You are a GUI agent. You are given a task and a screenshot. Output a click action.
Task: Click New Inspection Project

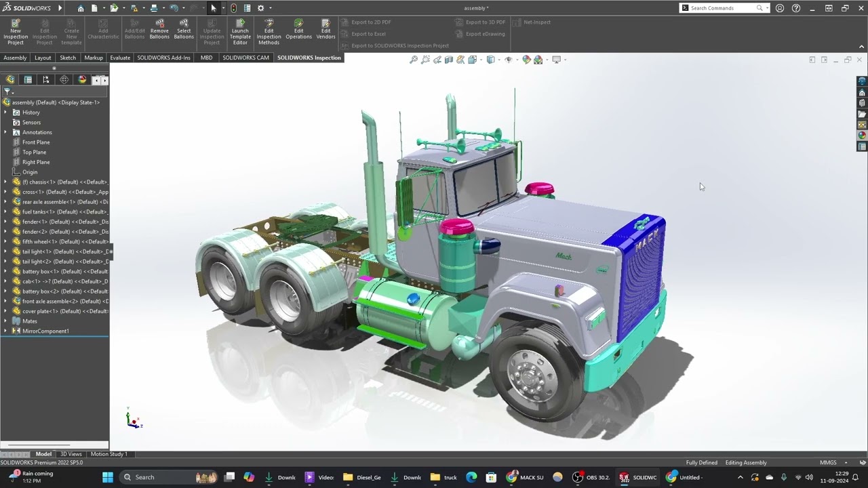[15, 32]
